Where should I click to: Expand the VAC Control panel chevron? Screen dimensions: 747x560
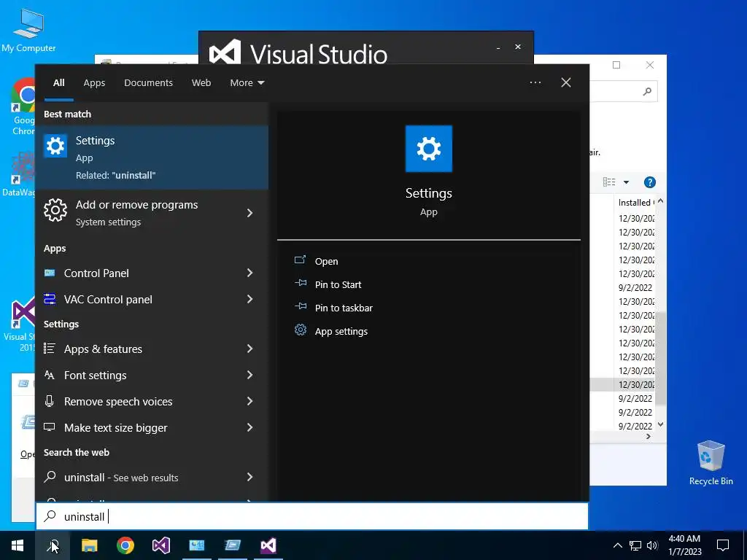(x=249, y=299)
